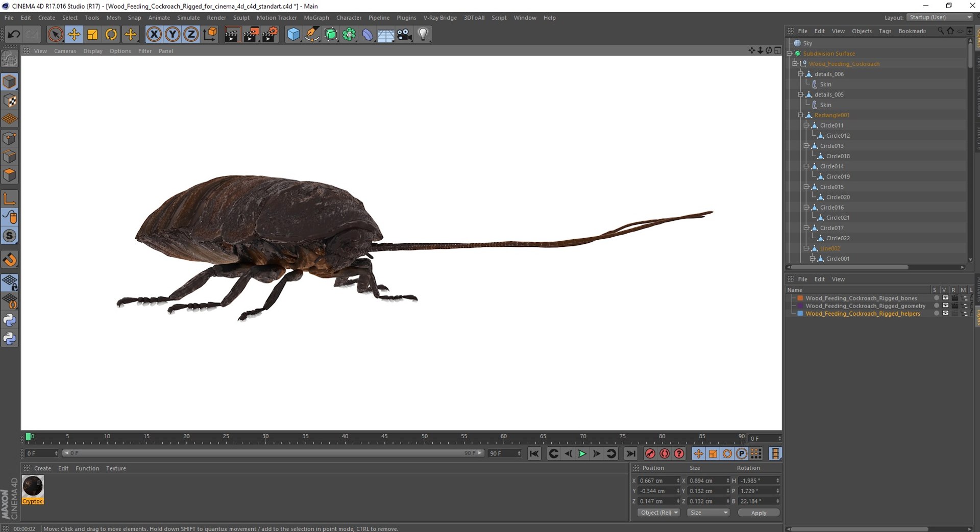Click the Rotation H input field
This screenshot has width=980, height=532.
click(x=759, y=480)
